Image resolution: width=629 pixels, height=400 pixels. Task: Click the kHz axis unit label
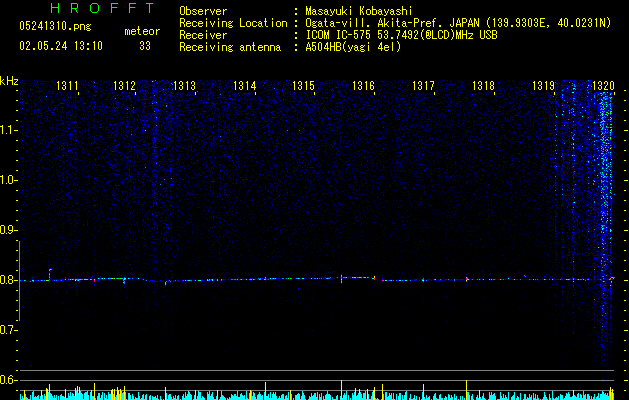(9, 81)
